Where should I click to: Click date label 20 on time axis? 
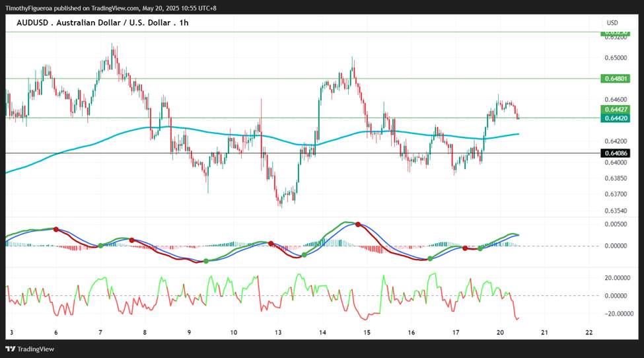[x=500, y=332]
